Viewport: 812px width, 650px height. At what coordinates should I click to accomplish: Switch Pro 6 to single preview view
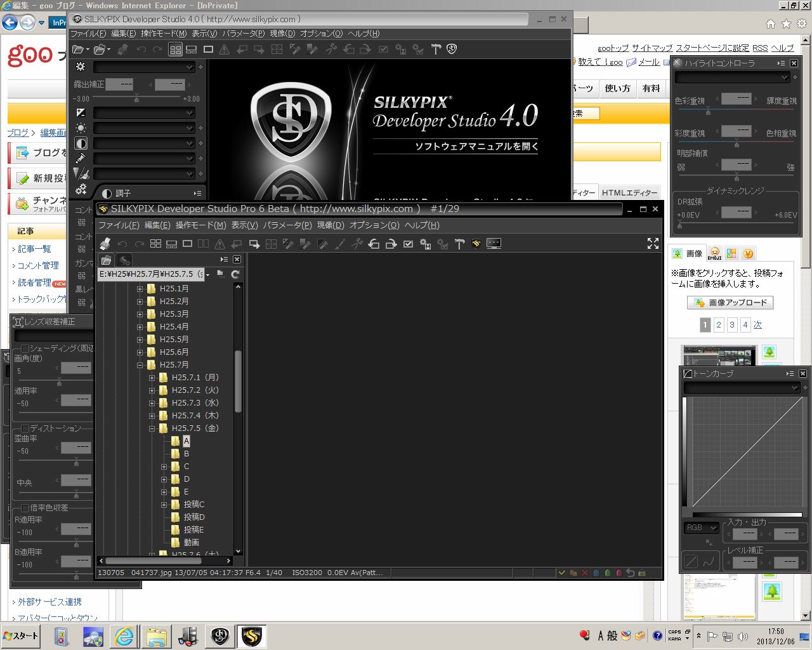(x=187, y=244)
